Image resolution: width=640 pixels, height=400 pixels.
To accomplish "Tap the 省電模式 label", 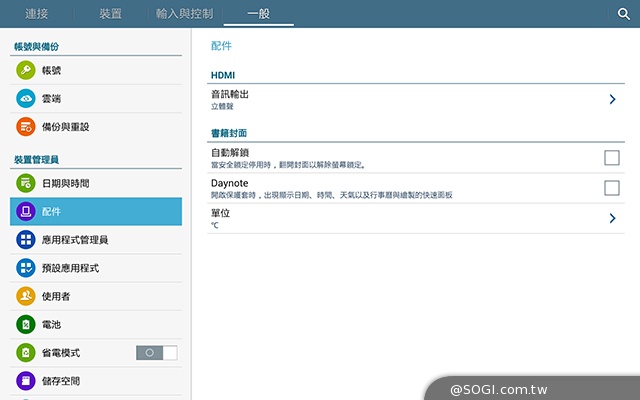I will 61,353.
